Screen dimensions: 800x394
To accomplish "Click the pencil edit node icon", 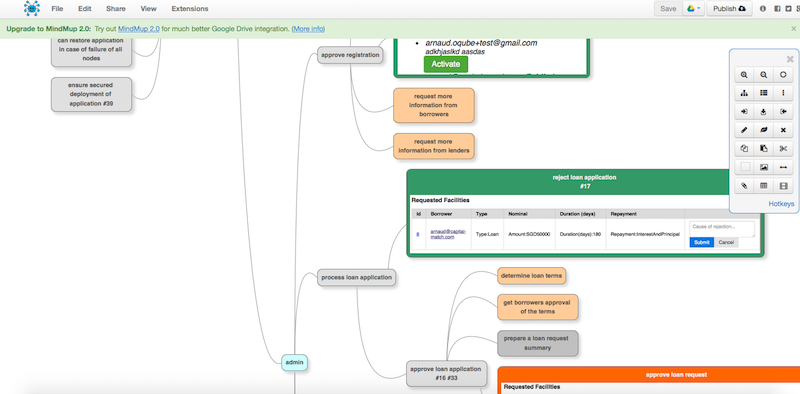I will [744, 130].
